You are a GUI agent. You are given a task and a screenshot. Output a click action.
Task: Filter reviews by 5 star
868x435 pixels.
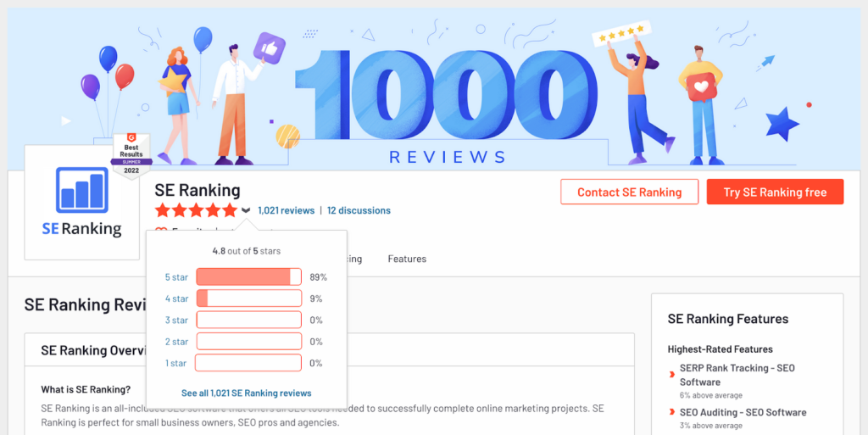click(x=176, y=277)
